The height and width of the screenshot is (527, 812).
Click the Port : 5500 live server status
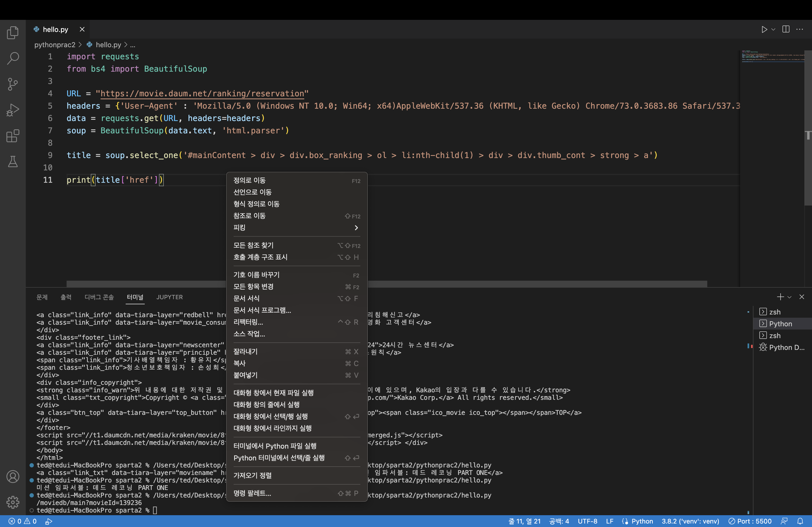(750, 521)
